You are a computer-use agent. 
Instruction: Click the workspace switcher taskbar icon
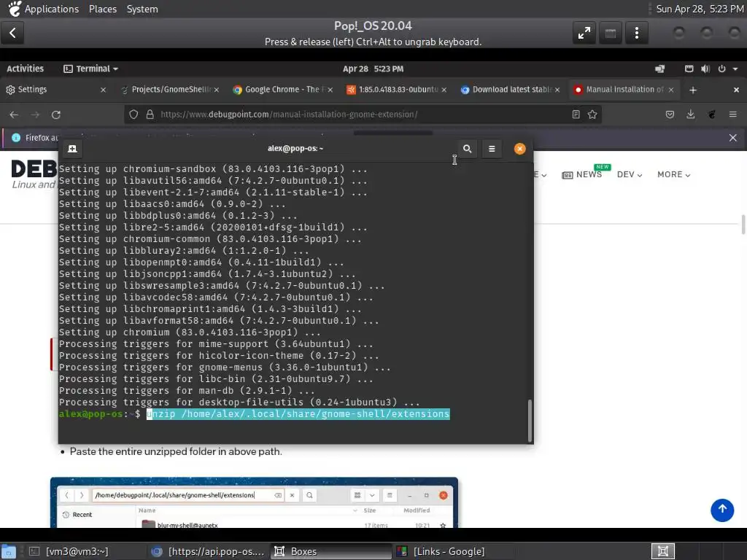click(662, 551)
